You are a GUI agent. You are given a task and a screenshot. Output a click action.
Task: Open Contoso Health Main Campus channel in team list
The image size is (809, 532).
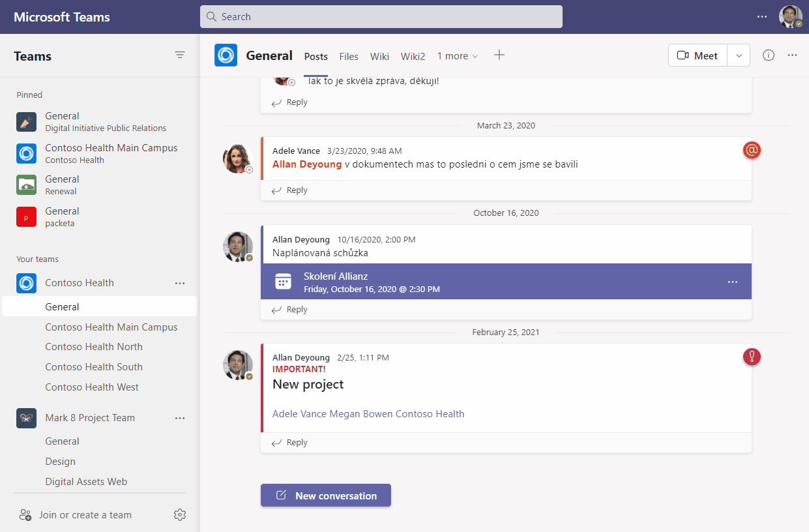point(111,327)
